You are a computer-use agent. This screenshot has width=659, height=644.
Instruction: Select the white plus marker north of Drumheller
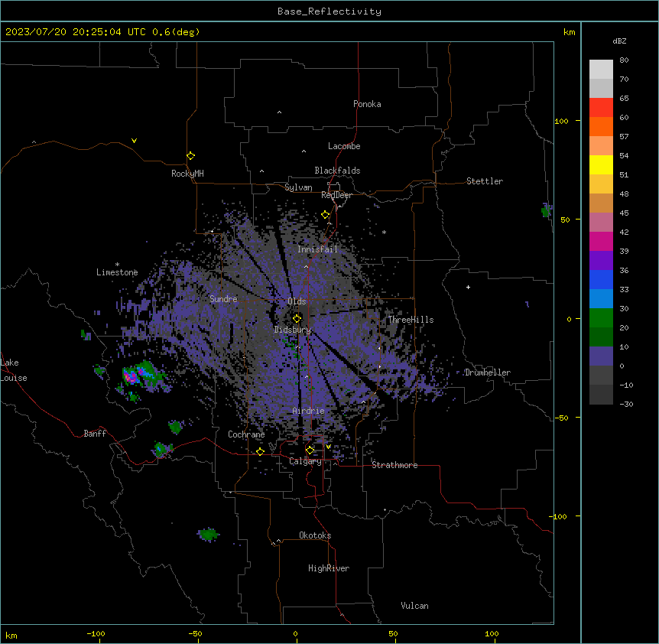(x=468, y=287)
